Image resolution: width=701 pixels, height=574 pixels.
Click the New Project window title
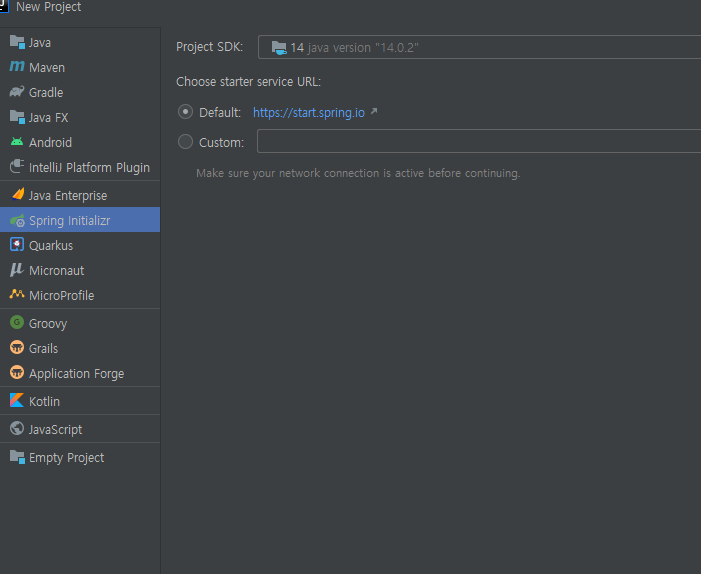coord(48,7)
